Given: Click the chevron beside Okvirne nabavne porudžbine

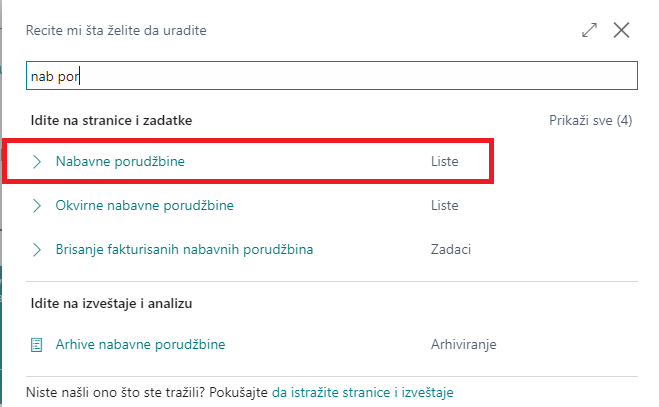Looking at the screenshot, I should [x=38, y=206].
